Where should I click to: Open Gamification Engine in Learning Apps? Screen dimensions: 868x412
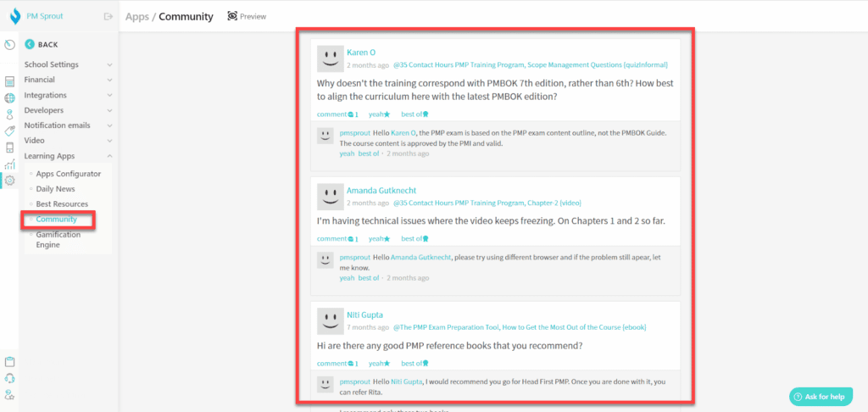[58, 239]
